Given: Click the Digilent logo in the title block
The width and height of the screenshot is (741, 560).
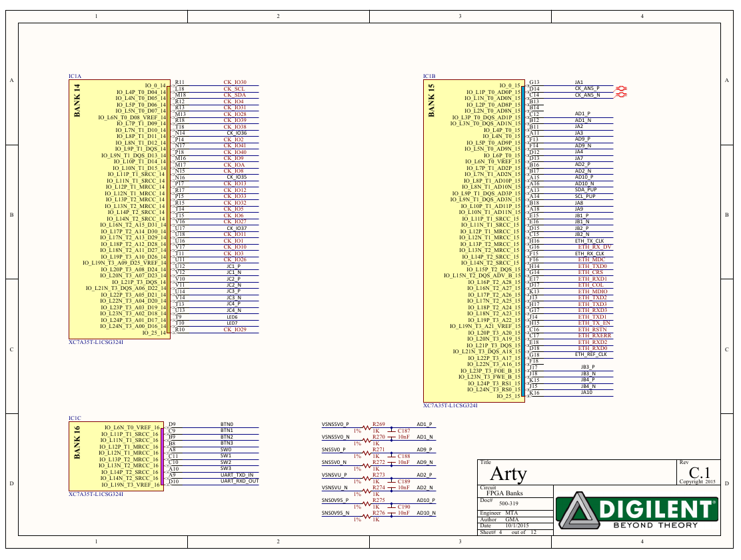Looking at the screenshot, I should click(x=637, y=511).
